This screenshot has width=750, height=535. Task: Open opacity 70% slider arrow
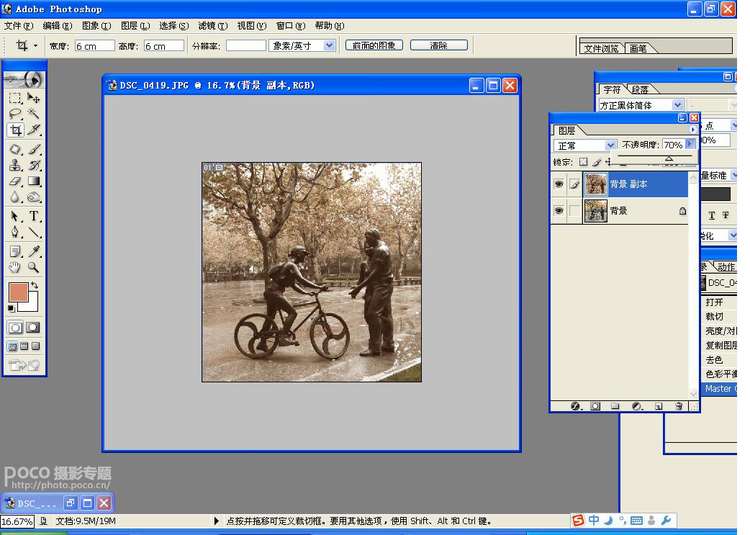coord(690,143)
